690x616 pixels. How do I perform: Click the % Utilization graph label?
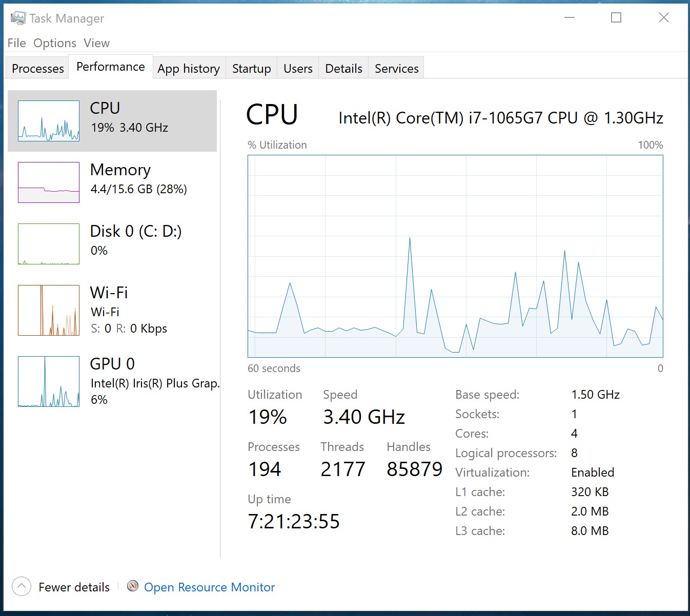tap(277, 145)
